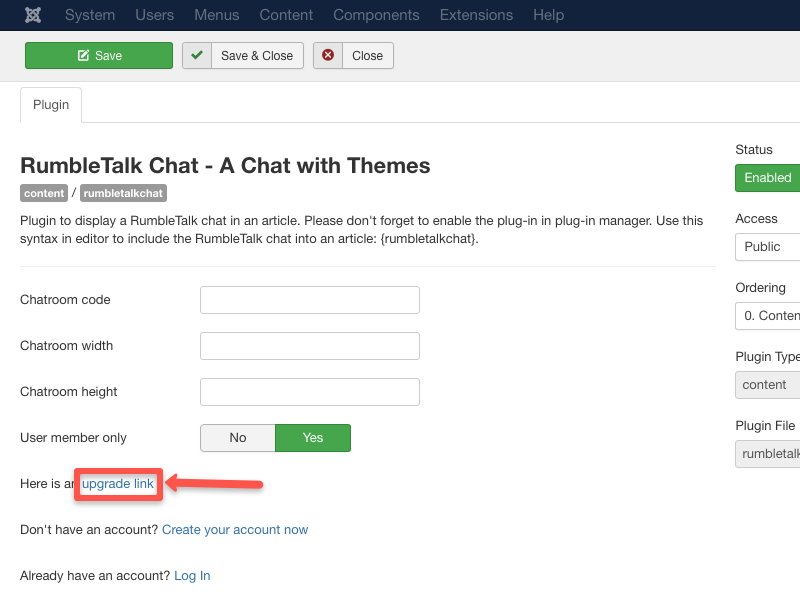
Task: Set User member only to No
Action: click(237, 438)
